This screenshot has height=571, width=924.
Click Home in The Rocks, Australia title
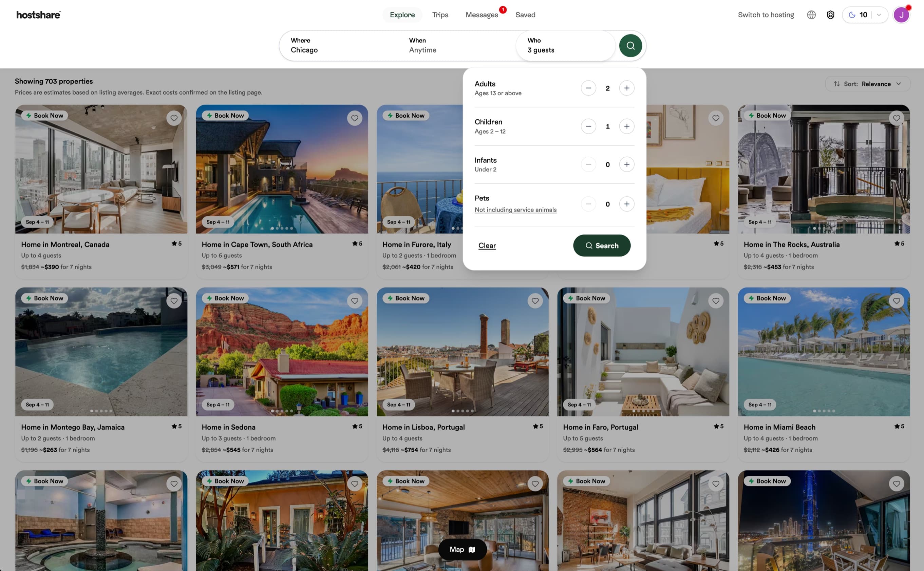pyautogui.click(x=791, y=245)
